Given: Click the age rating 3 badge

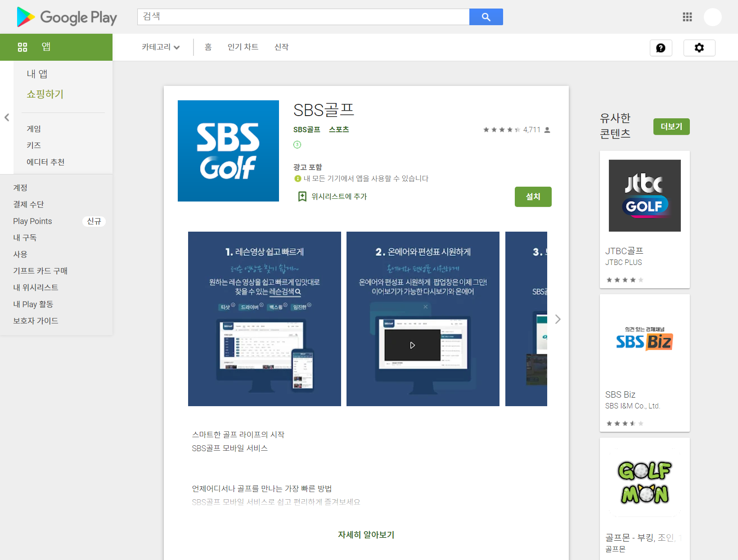Looking at the screenshot, I should point(297,144).
